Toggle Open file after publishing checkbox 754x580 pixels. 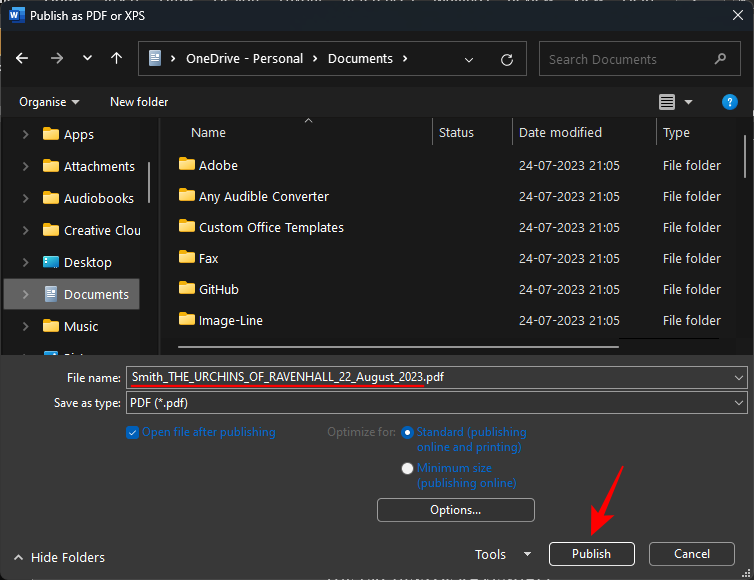click(133, 433)
